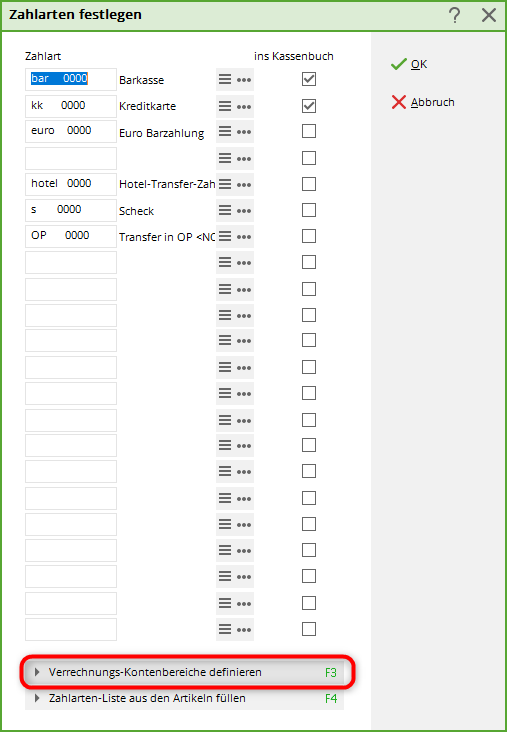This screenshot has height=732, width=507.
Task: Select the bar 0000 payment type field
Action: tap(71, 79)
